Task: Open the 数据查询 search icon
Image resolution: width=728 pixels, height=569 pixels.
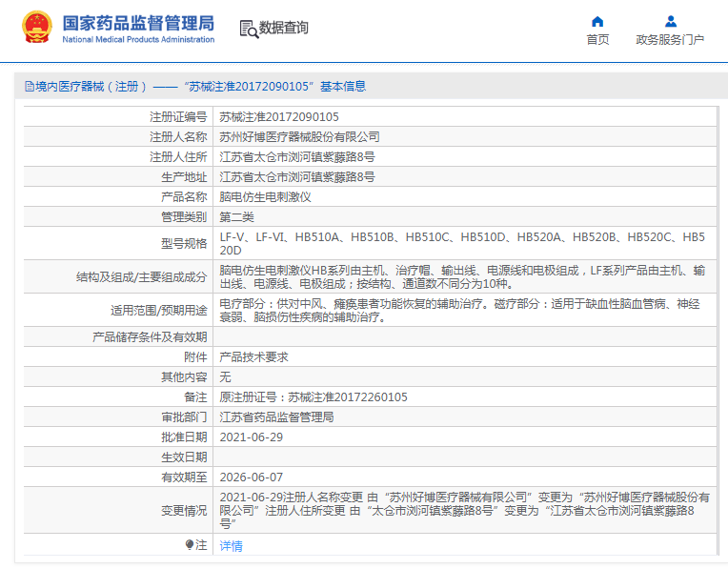Action: tap(249, 29)
